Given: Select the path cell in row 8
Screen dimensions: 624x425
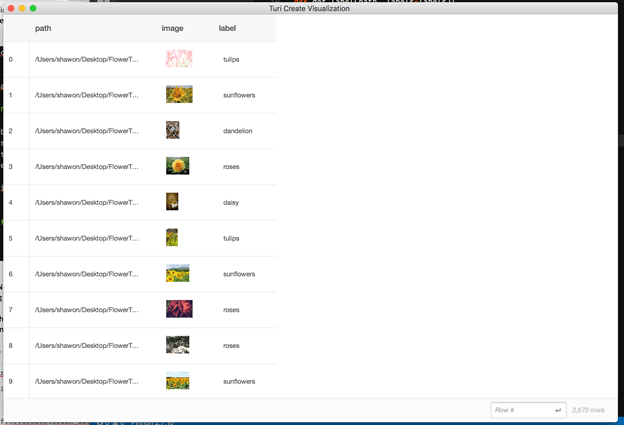Looking at the screenshot, I should pos(87,346).
